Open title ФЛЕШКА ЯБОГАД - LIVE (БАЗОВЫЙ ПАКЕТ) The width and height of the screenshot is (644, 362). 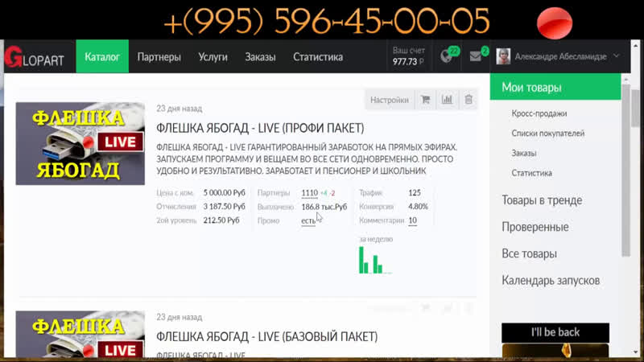[267, 336]
